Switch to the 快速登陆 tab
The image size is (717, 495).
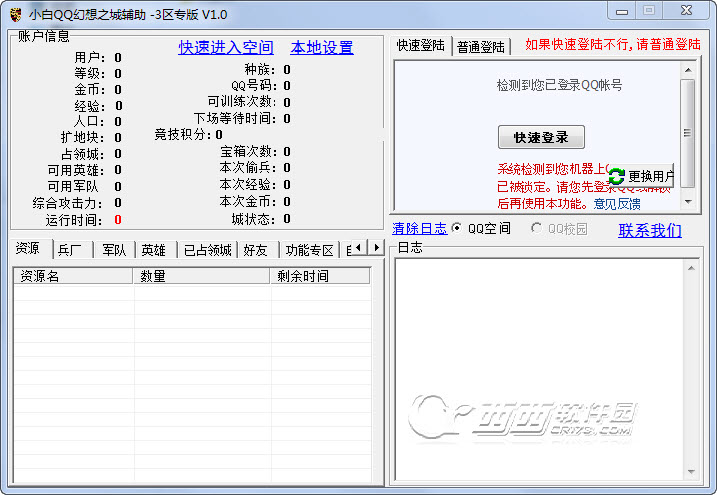(x=421, y=45)
